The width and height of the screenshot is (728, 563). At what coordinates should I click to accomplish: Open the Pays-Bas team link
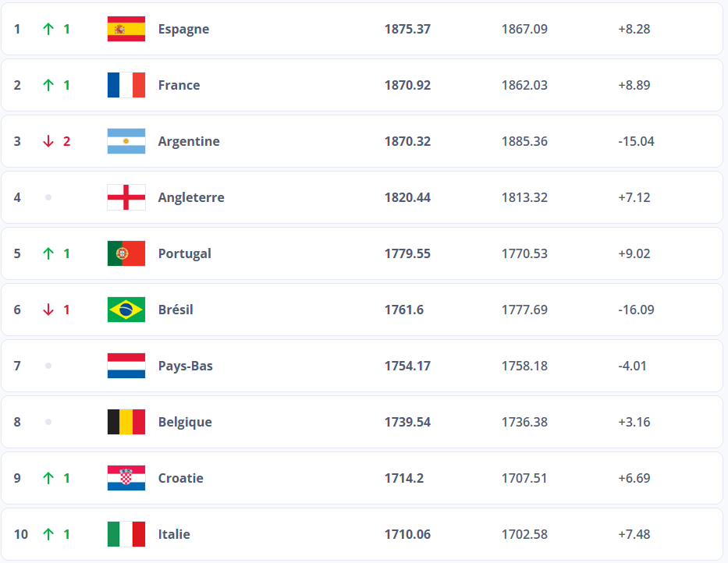pyautogui.click(x=185, y=366)
